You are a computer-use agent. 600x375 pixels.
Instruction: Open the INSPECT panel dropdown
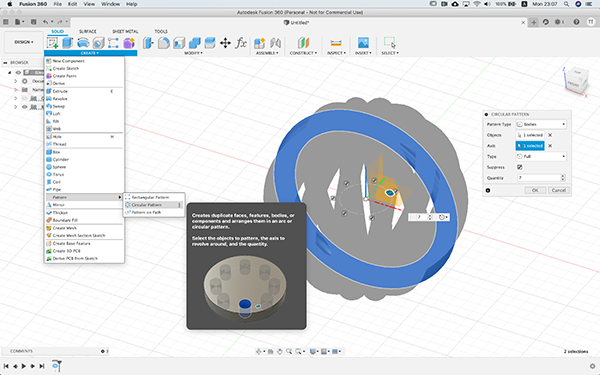[336, 53]
